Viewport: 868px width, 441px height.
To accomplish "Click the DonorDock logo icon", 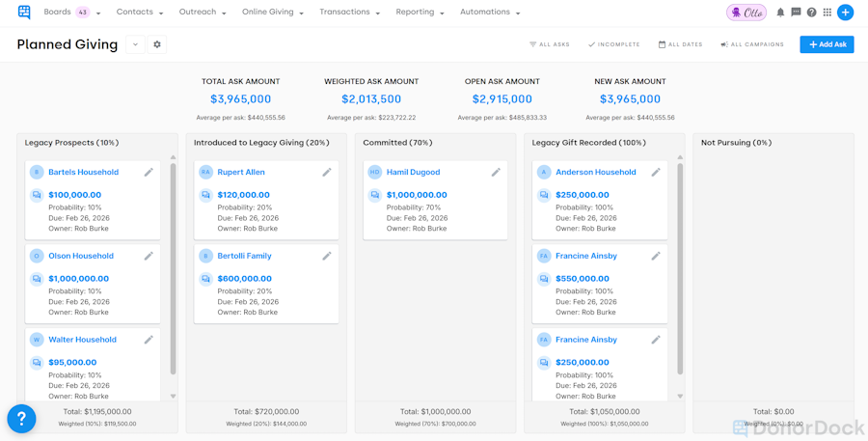I will 24,13.
